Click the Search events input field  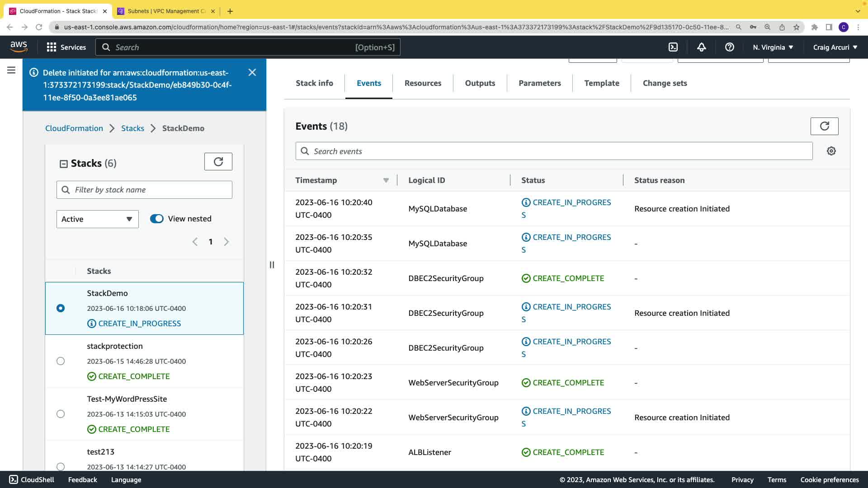coord(554,151)
